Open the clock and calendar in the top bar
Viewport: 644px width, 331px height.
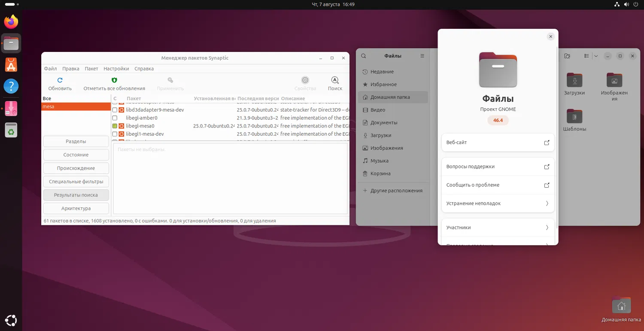[x=333, y=4]
